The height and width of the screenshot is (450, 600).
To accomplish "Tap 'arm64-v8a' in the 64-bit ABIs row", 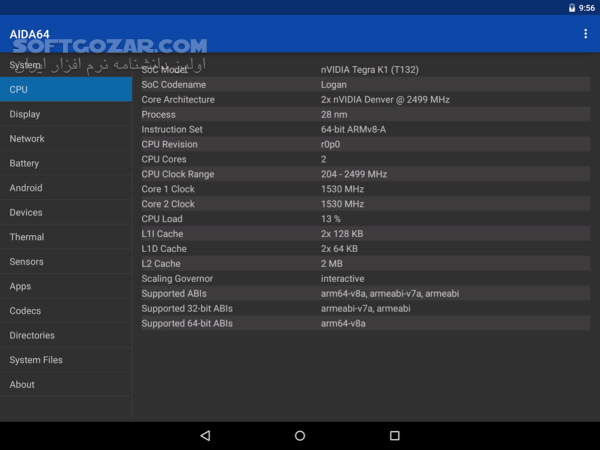I will [x=343, y=323].
